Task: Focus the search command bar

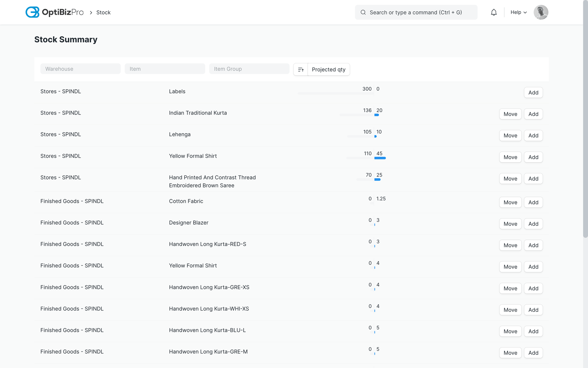Action: point(416,12)
